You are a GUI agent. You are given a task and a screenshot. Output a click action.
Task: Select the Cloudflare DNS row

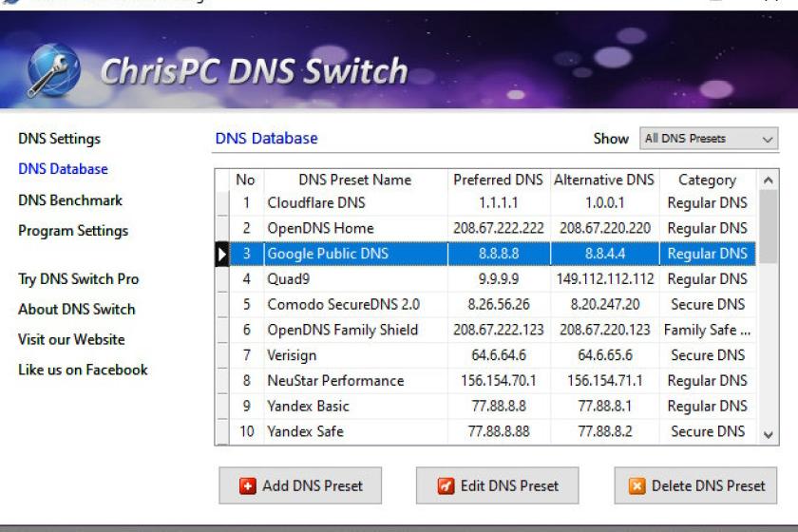(493, 202)
